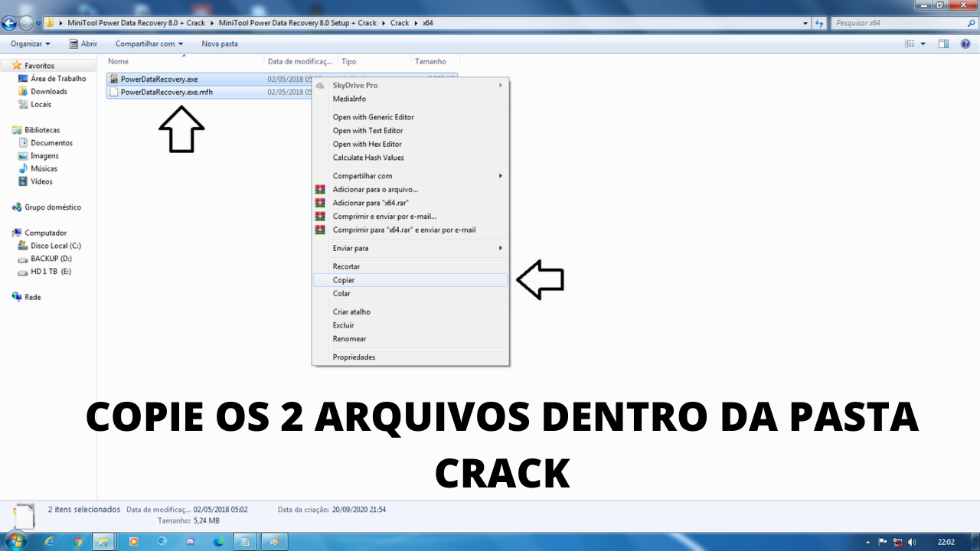Viewport: 980px width, 551px height.
Task: Focus the Pesquisar x64 search field
Action: 897,23
